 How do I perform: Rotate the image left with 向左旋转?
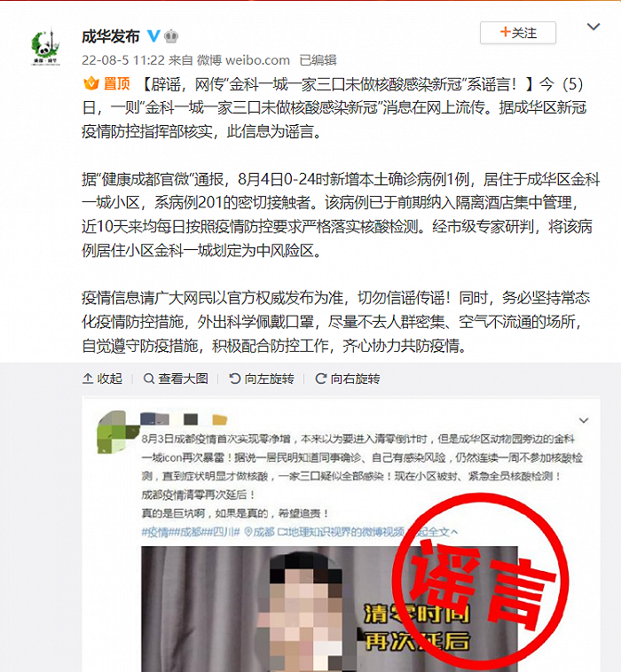(261, 379)
